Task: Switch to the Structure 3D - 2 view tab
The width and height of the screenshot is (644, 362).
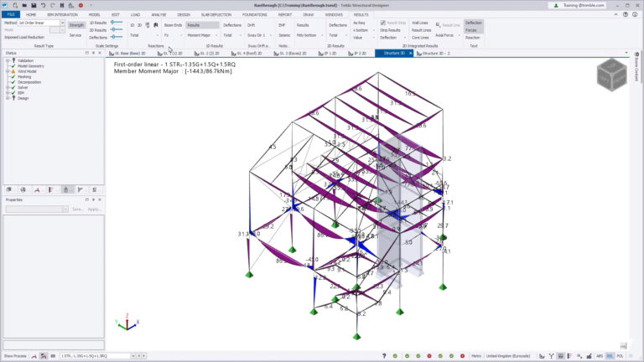Action: [x=433, y=54]
